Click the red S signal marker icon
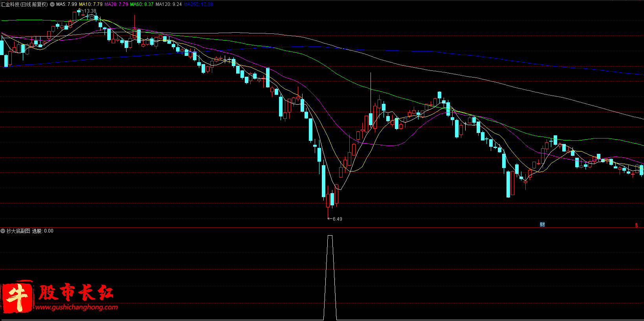The image size is (644, 321). [x=636, y=225]
